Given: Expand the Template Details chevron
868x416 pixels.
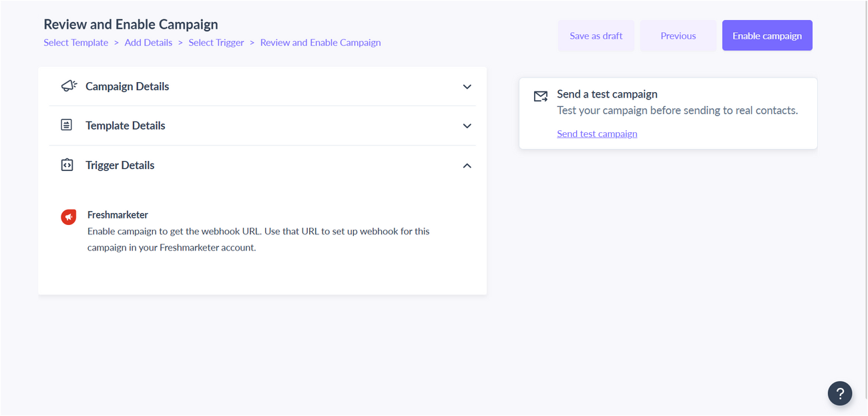Looking at the screenshot, I should pos(467,126).
